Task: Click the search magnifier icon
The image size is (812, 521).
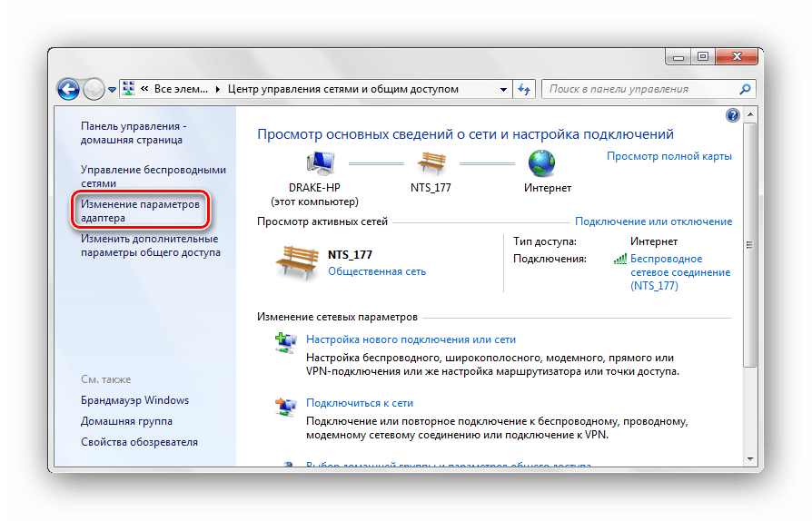Action: coord(745,89)
